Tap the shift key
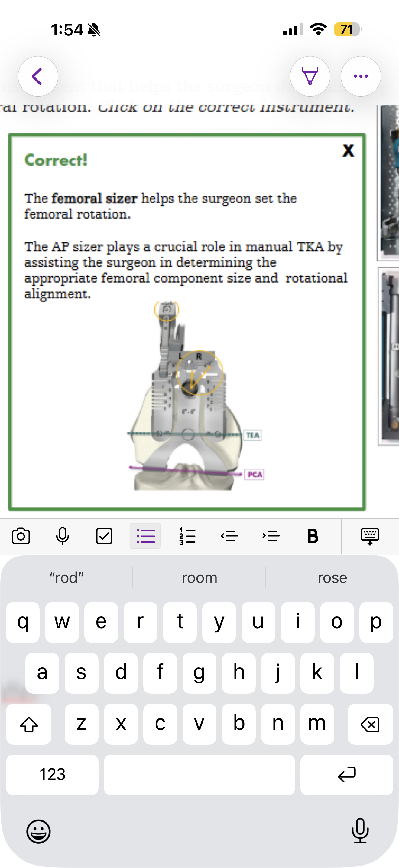 coord(29,724)
